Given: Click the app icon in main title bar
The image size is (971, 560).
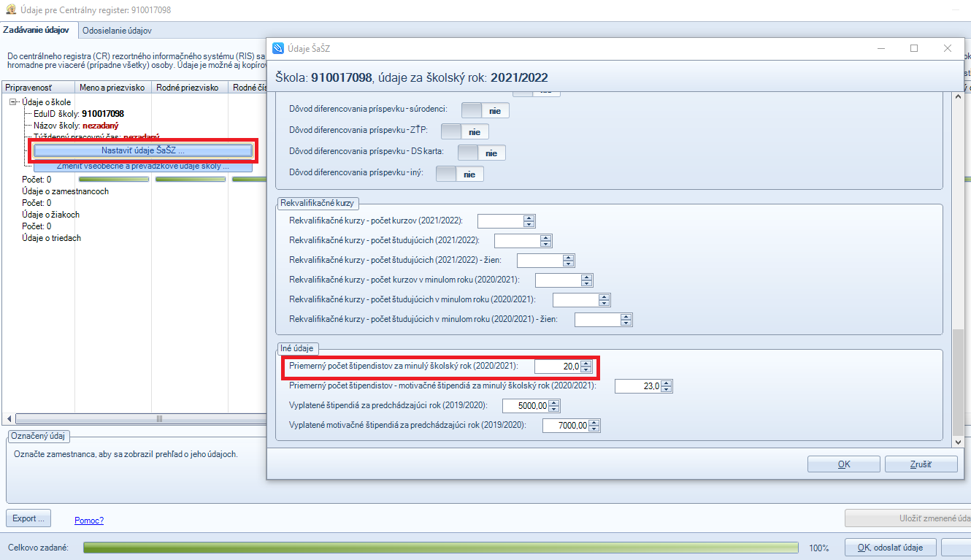Looking at the screenshot, I should 10,10.
